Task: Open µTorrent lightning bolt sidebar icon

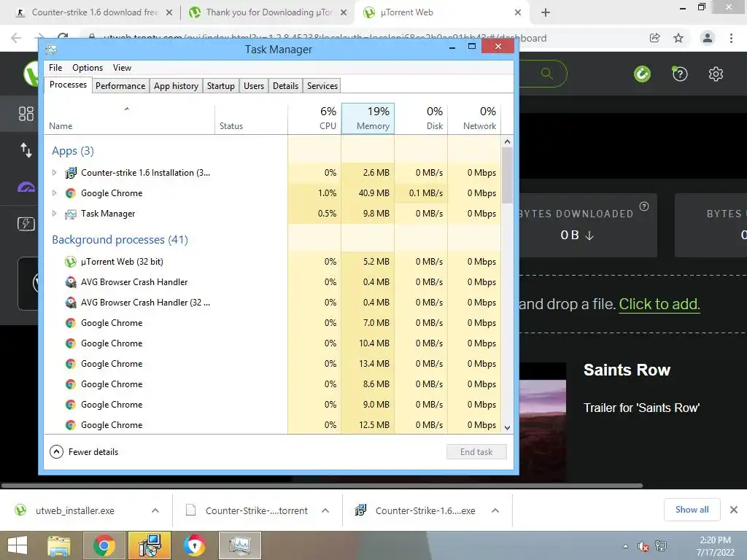Action: [26, 223]
